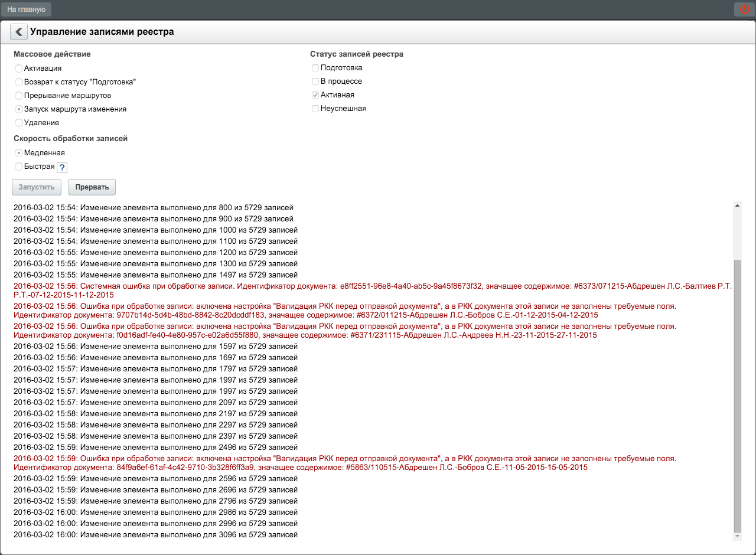Viewport: 756px width, 555px height.
Task: Select Запуск маршрута изменения radio
Action: point(19,109)
